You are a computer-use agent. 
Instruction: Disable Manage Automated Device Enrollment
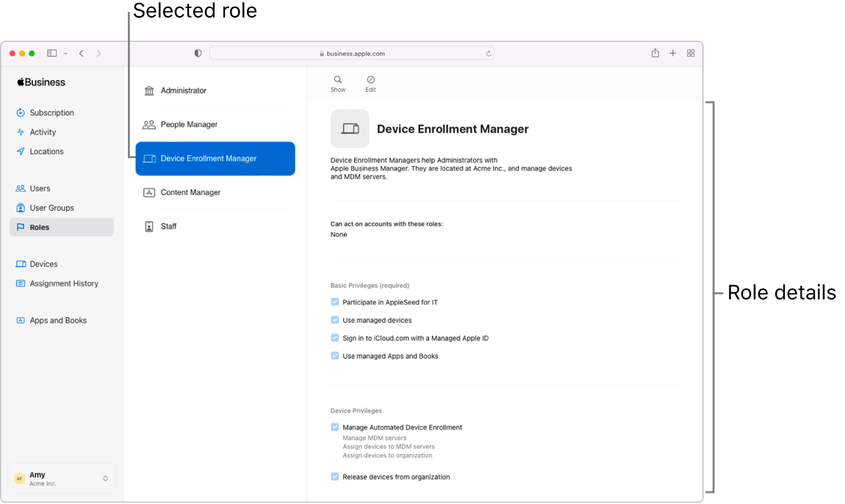pyautogui.click(x=335, y=427)
